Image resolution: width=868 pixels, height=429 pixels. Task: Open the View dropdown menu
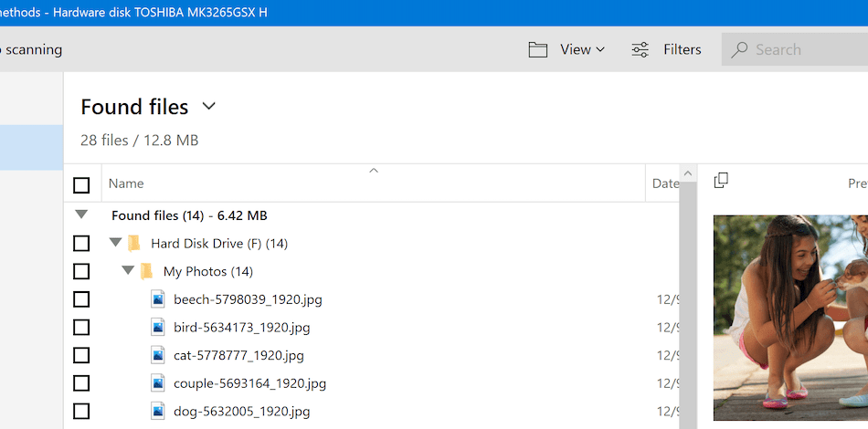point(582,50)
